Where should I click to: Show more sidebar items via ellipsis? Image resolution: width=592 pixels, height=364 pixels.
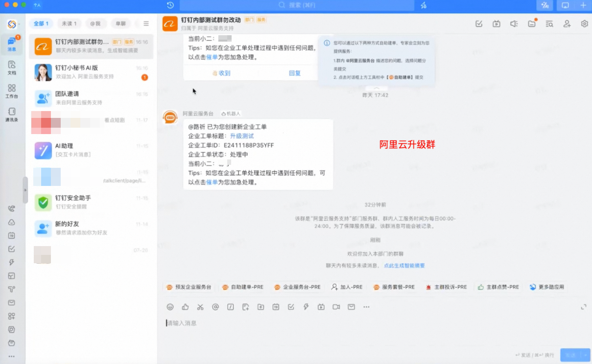point(12,356)
